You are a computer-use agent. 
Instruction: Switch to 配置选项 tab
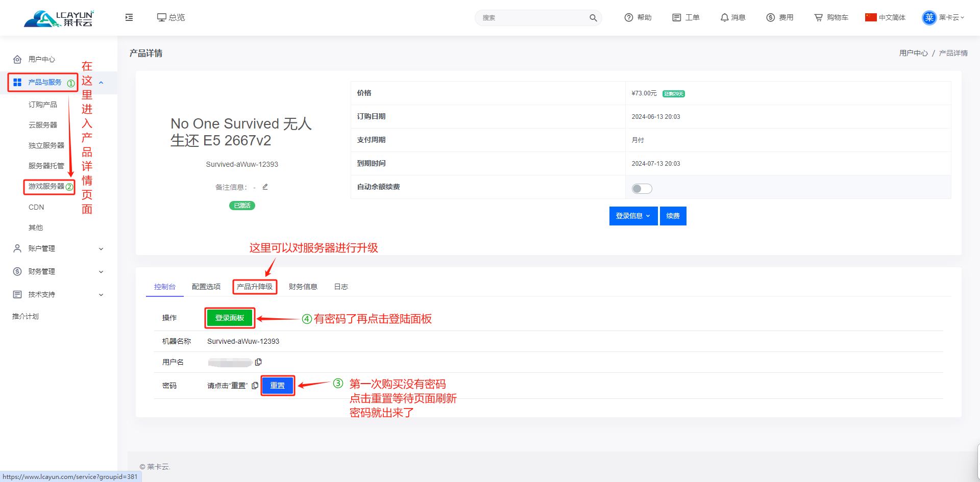point(206,287)
